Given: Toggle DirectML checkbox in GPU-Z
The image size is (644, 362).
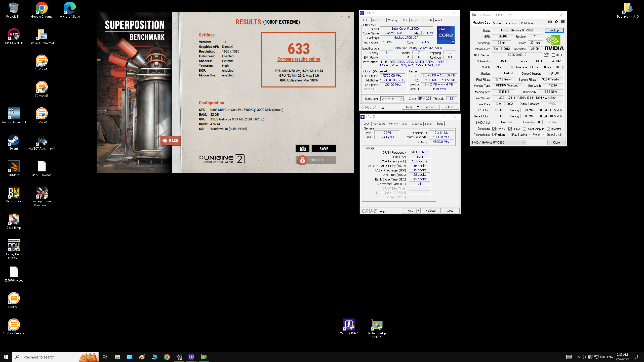Looking at the screenshot, I should click(x=548, y=129).
